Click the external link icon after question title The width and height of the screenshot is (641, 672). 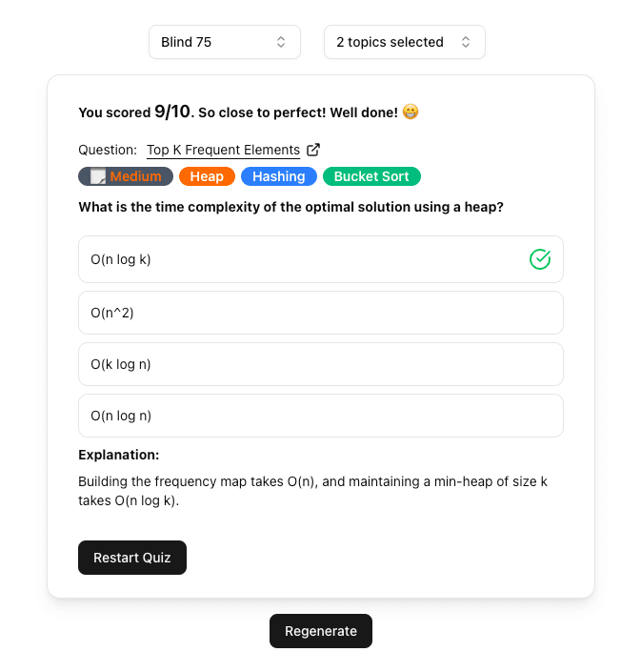(313, 150)
